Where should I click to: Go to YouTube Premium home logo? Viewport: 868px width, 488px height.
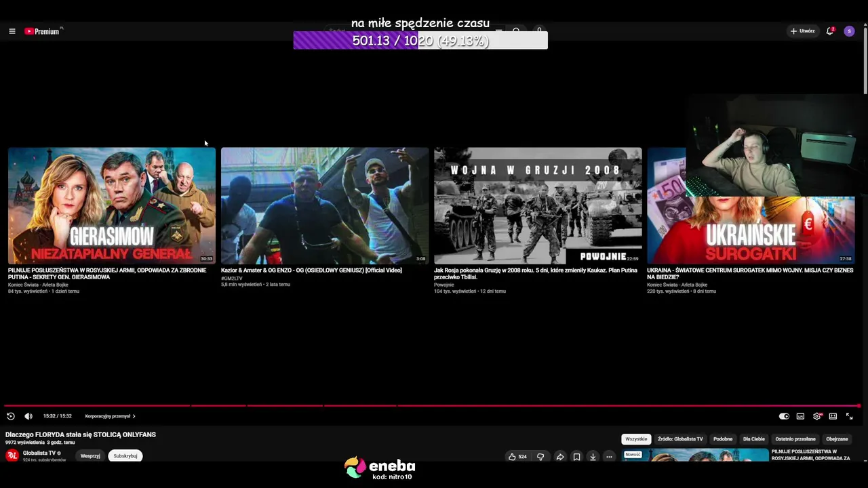click(43, 31)
